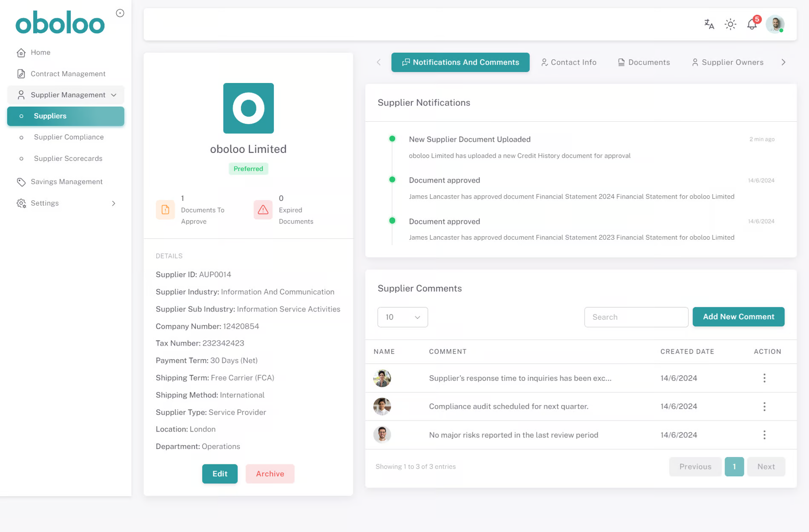Open the language translation selector

pos(708,24)
